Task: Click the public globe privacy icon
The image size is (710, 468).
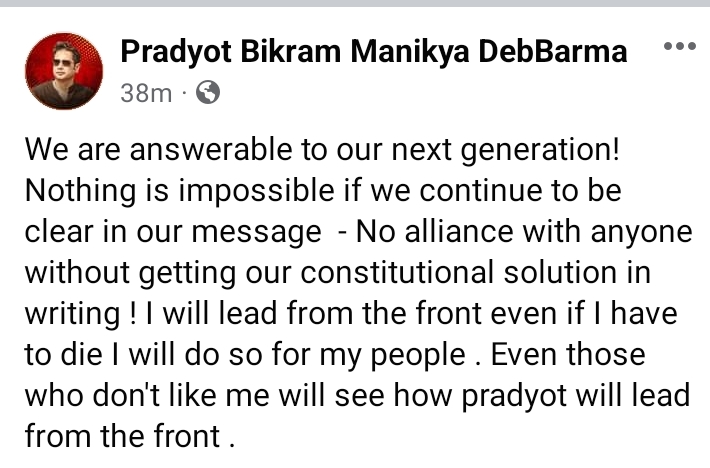Action: click(208, 92)
